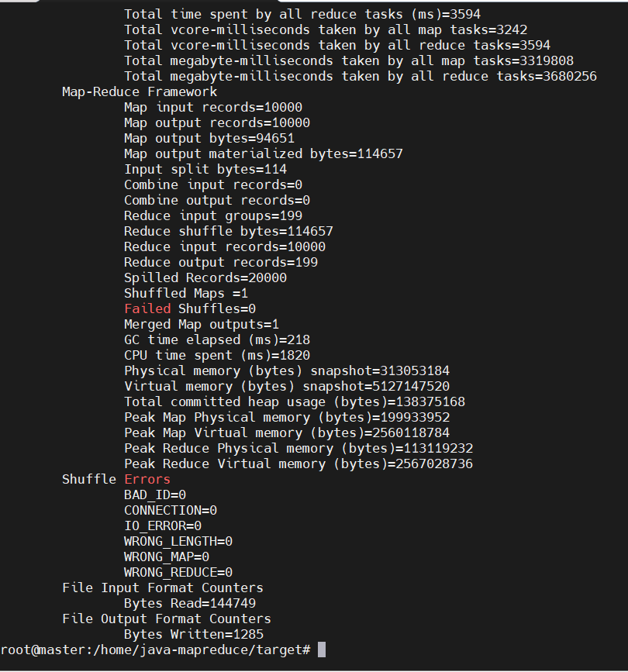The height and width of the screenshot is (672, 628).
Task: Click the 'File Input Format Counters' heading
Action: [x=163, y=588]
